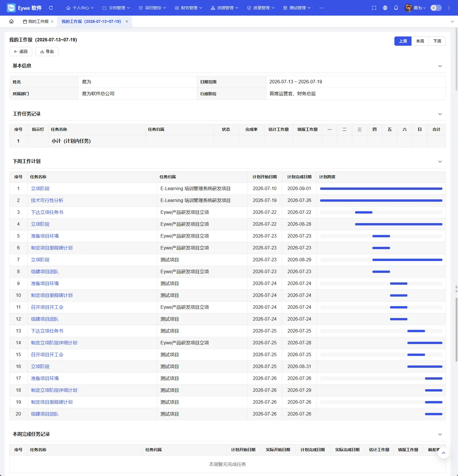458x476 pixels.
Task: Close the 我的工作报 (2026-07-13~07-19) tab
Action: click(127, 21)
